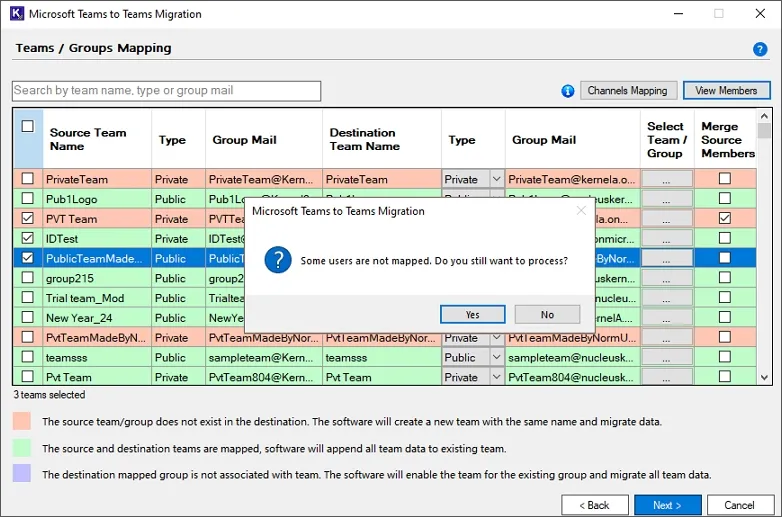Check the Trial team_Mod row checkbox
Image resolution: width=782 pixels, height=517 pixels.
click(x=28, y=297)
